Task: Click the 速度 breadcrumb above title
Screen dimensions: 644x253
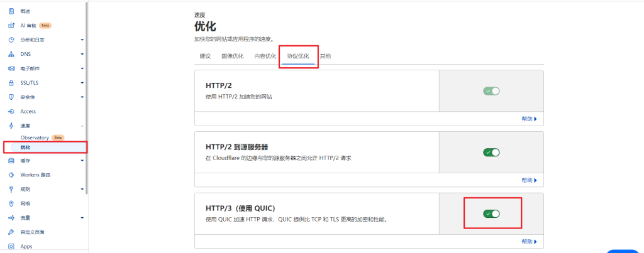Action: (x=199, y=15)
